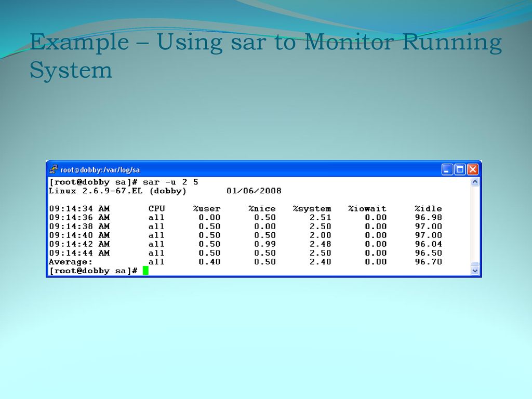Close the root@dobby terminal window

click(473, 169)
